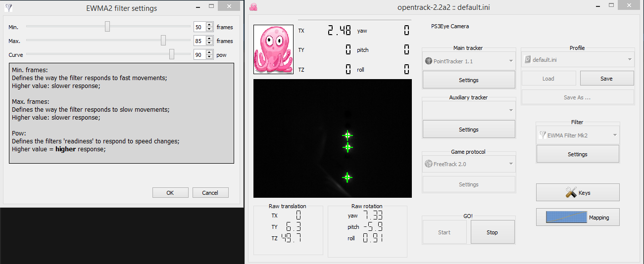The width and height of the screenshot is (644, 264).
Task: Open the Main tracker PointTracker 1.1 dropdown
Action: [468, 61]
